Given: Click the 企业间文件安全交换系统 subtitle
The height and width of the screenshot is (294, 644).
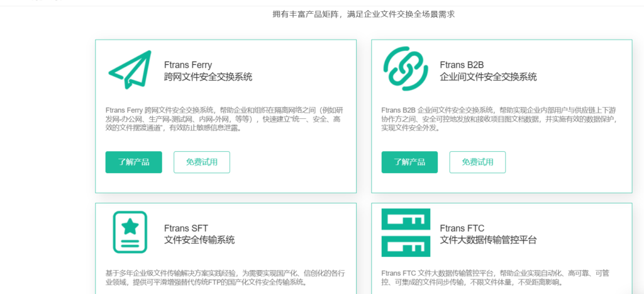Looking at the screenshot, I should (488, 77).
